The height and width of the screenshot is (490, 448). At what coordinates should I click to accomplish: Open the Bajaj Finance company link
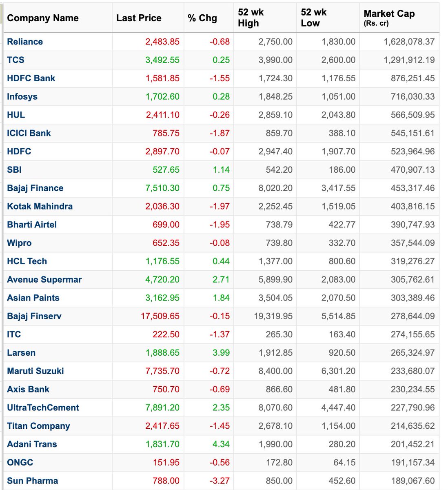click(35, 188)
